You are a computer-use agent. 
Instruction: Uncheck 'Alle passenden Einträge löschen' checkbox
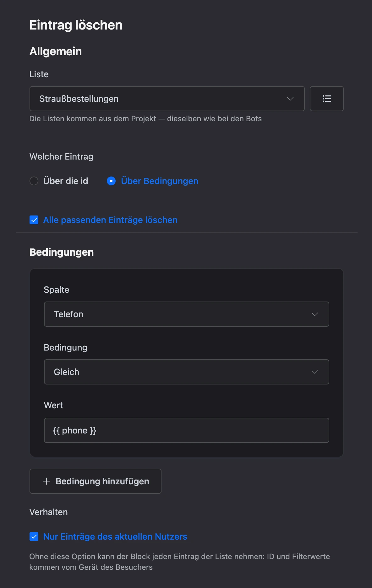click(34, 220)
